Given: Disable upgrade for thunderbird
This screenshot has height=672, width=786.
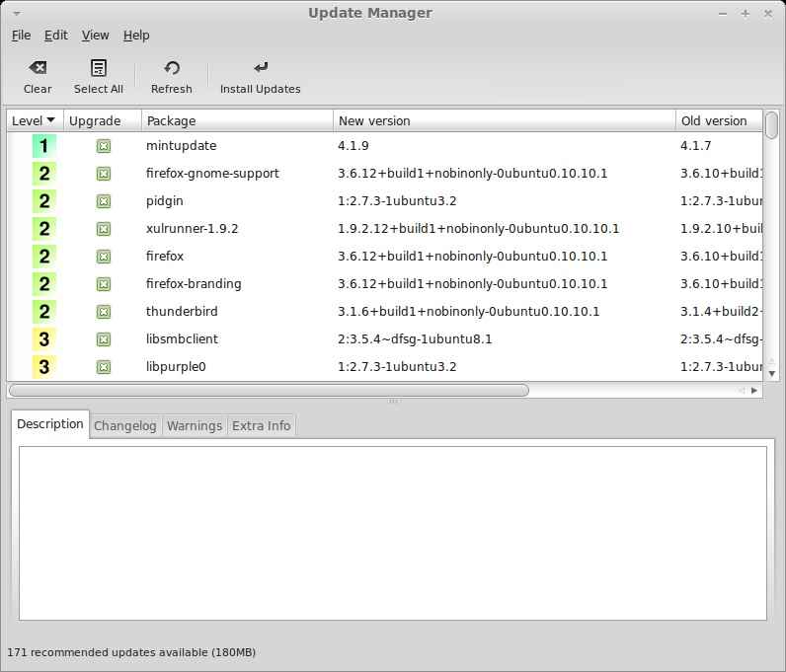Looking at the screenshot, I should (104, 311).
